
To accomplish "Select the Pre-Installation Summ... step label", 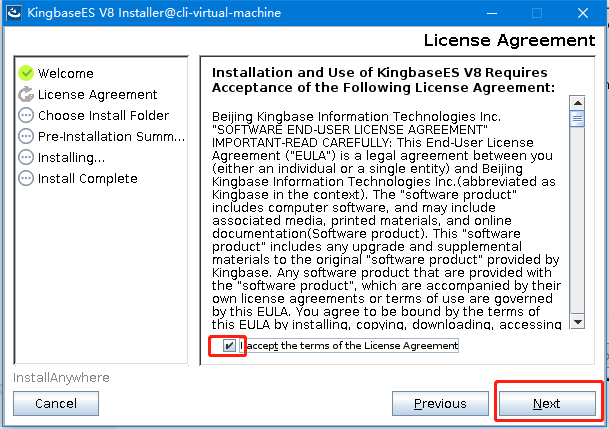I will 111,136.
